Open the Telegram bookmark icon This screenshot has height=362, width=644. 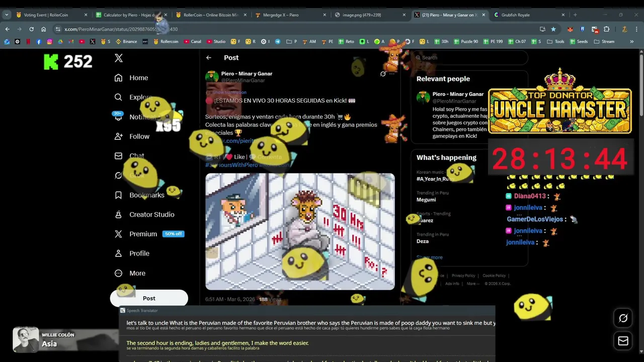[x=277, y=42]
